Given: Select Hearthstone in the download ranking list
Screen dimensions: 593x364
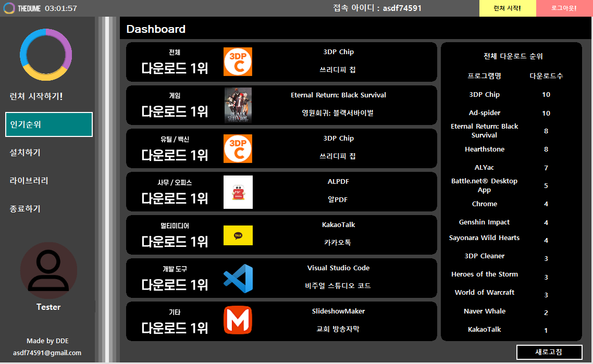Looking at the screenshot, I should coord(484,149).
